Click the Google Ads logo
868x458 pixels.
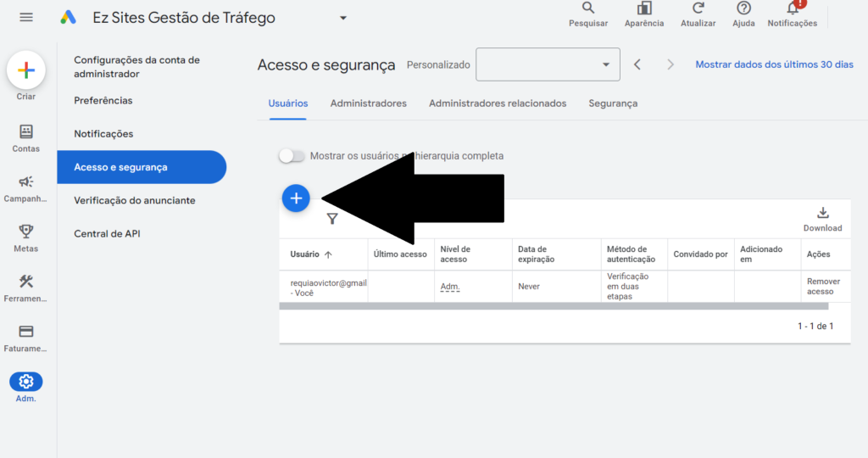[68, 18]
